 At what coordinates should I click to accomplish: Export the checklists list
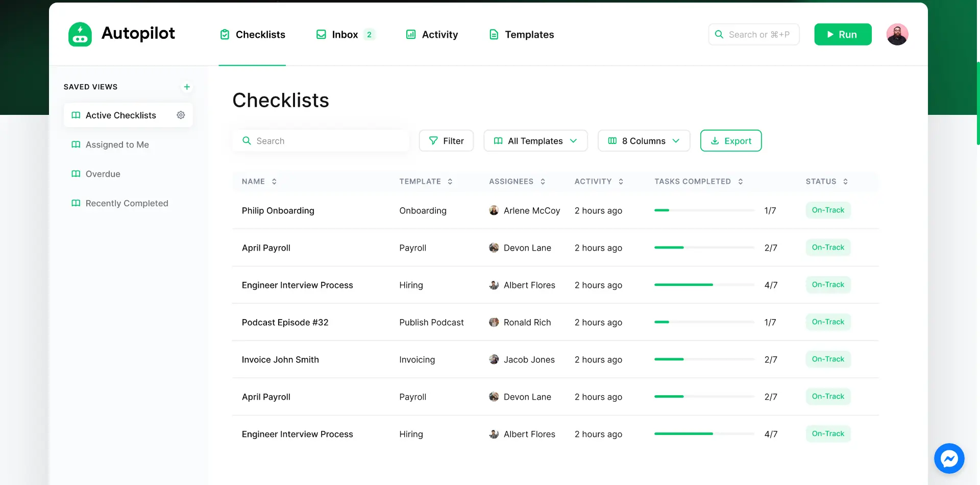point(730,141)
